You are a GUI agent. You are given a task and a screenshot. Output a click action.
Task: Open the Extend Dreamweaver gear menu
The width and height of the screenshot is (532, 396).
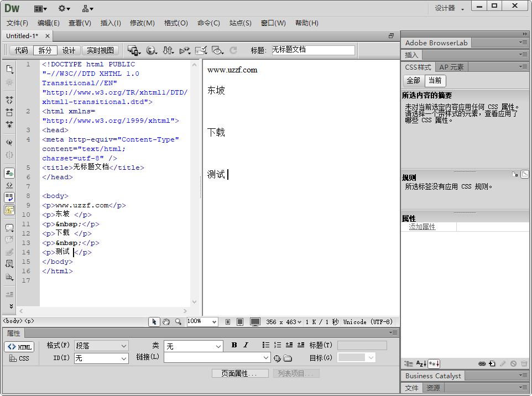pos(64,9)
